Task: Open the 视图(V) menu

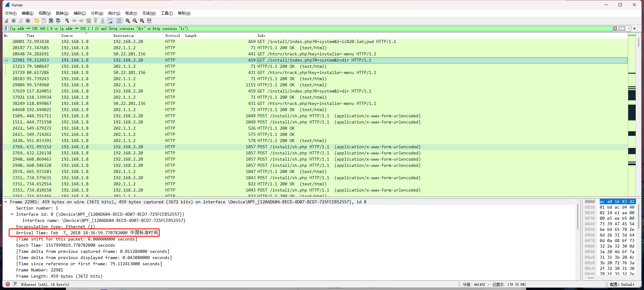Action: point(45,13)
